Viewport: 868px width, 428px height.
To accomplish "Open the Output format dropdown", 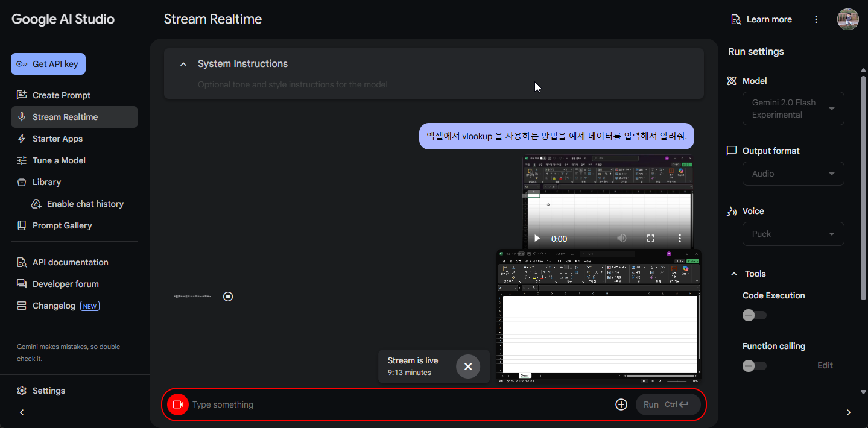I will click(x=793, y=174).
